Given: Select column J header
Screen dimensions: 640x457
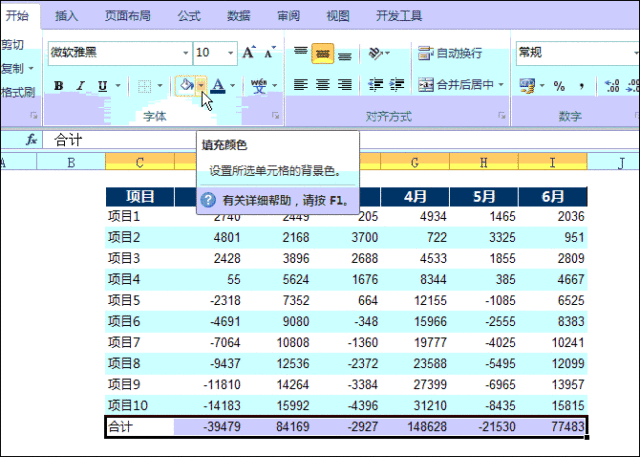Looking at the screenshot, I should pyautogui.click(x=621, y=163).
